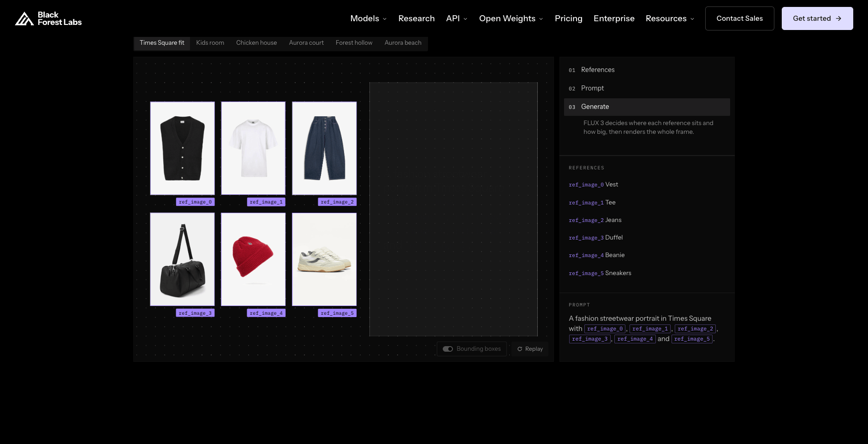This screenshot has height=444, width=868.
Task: Toggle the Bounding boxes switch
Action: [x=448, y=349]
